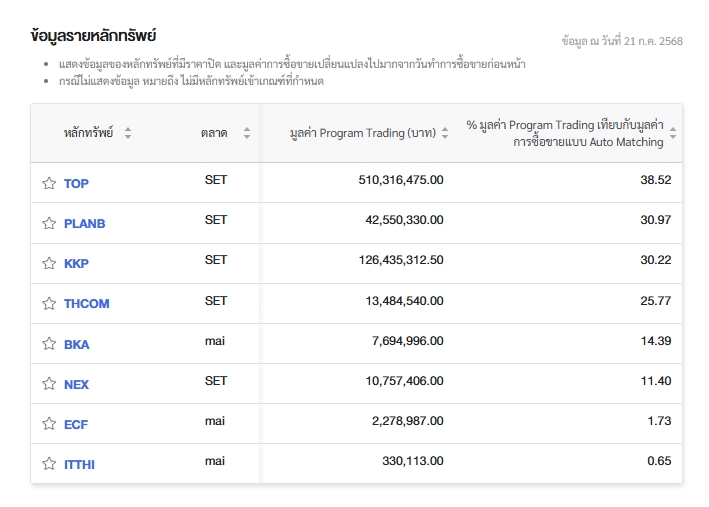Click the มูลค่า Program Trading (บาท) header

point(363,133)
